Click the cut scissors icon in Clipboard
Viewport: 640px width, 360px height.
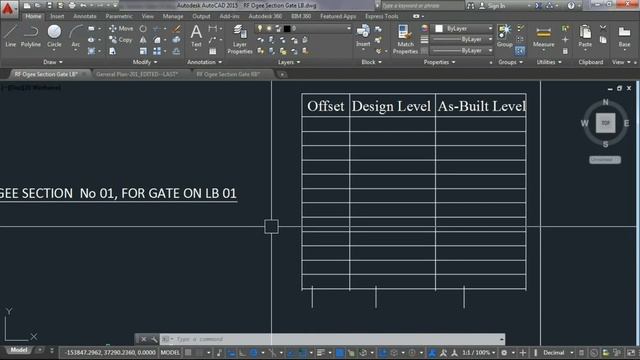tap(603, 28)
